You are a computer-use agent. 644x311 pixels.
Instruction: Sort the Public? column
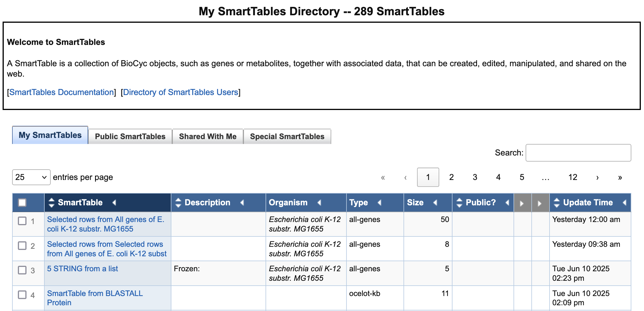coord(459,202)
